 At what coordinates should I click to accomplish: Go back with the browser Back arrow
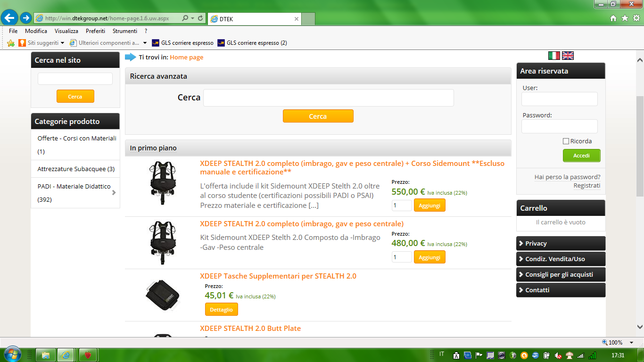9,18
